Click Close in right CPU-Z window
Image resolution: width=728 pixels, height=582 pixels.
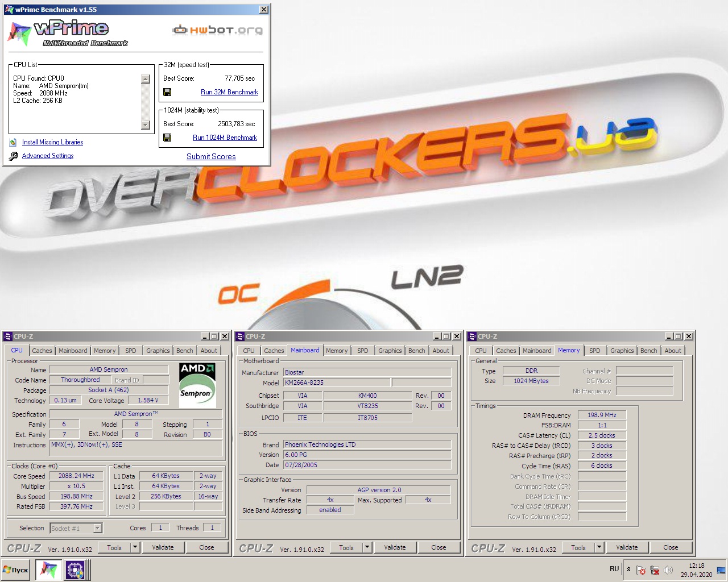click(671, 547)
